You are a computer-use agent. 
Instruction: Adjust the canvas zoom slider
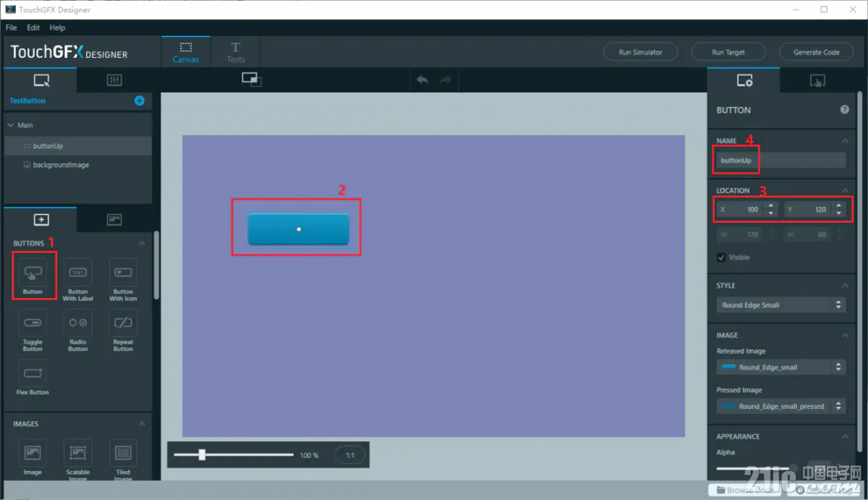pos(202,455)
